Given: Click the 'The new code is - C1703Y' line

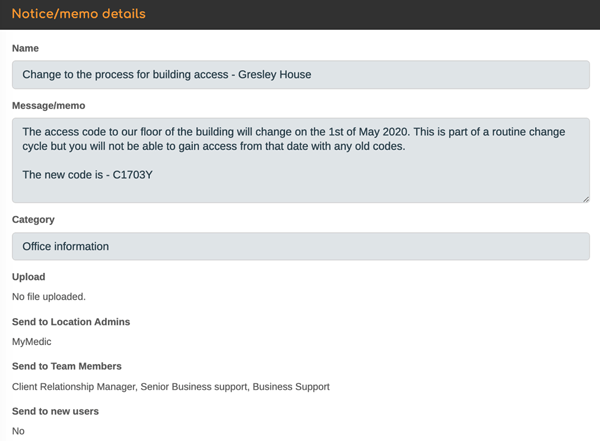Looking at the screenshot, I should 88,175.
